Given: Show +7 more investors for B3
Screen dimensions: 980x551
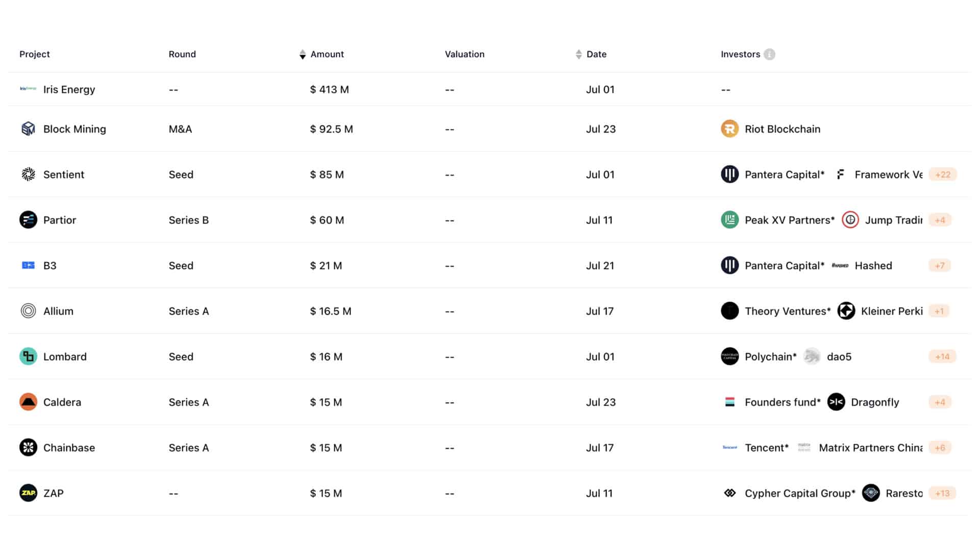Looking at the screenshot, I should 940,265.
